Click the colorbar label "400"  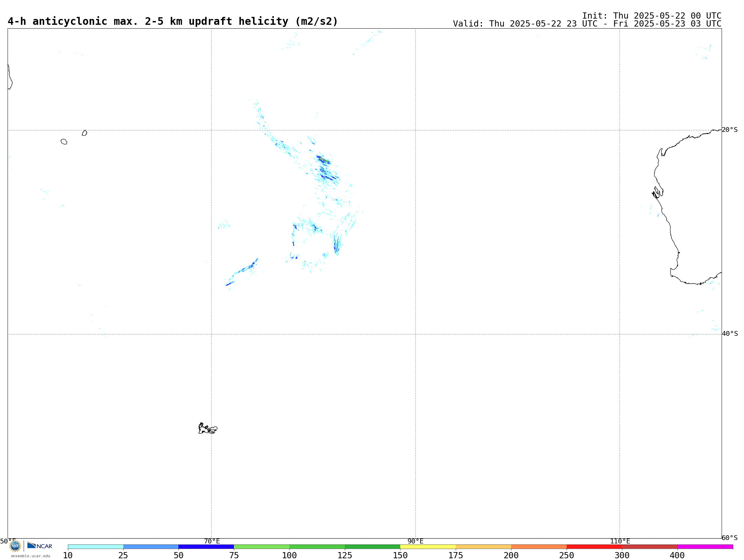point(677,555)
